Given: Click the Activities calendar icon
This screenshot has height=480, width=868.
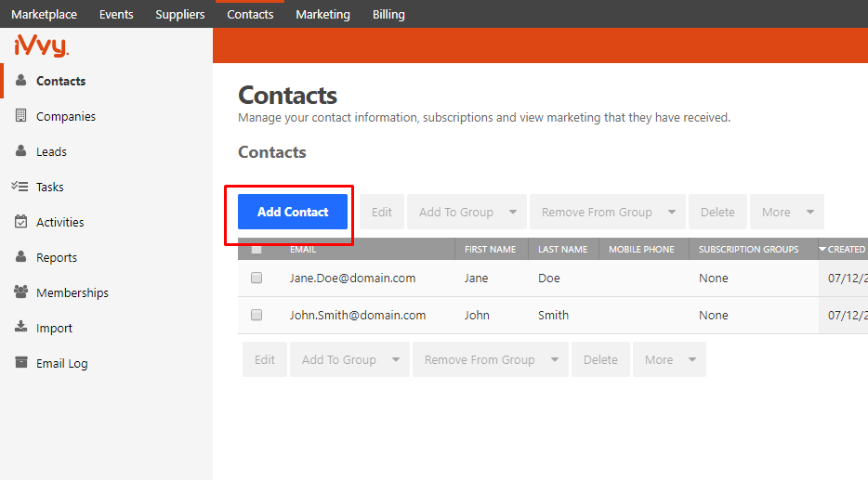Looking at the screenshot, I should [x=21, y=222].
